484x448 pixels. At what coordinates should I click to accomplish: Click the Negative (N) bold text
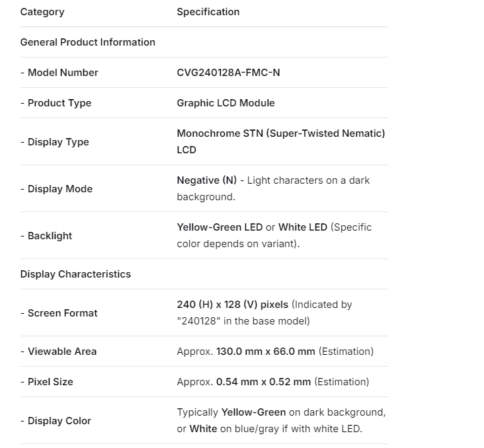pos(206,180)
